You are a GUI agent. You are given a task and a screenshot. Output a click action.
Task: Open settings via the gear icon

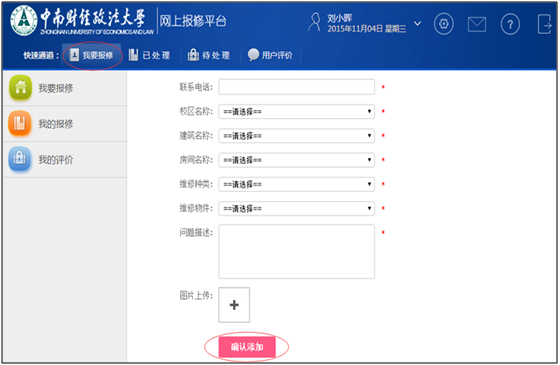tap(444, 24)
